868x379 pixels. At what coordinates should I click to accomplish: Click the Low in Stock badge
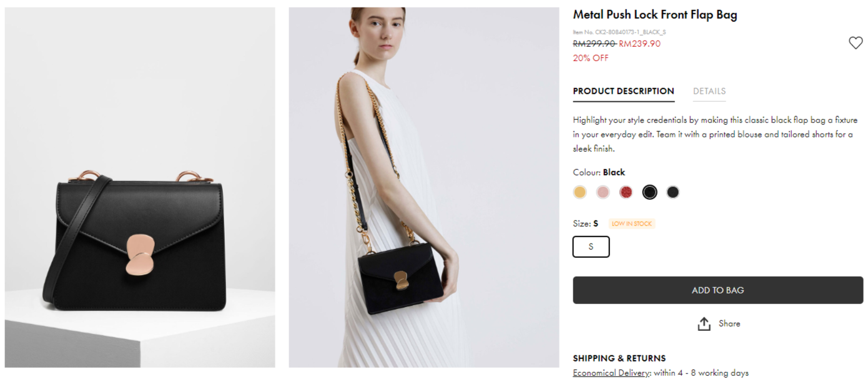631,224
